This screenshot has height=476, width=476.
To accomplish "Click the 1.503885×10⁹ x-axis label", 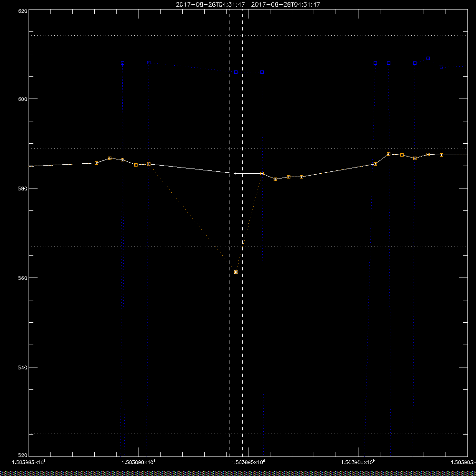I will (x=29, y=462).
